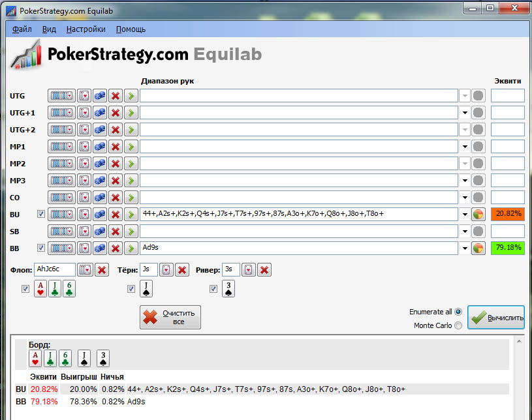The image size is (532, 420).
Task: Clear the MP1 range with the red X
Action: [x=116, y=147]
